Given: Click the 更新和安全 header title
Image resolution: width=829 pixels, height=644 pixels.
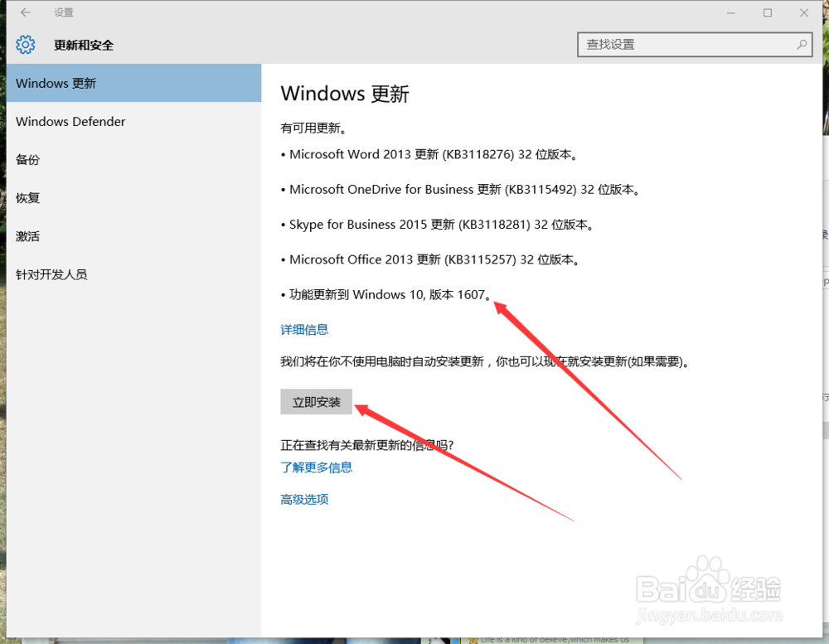Looking at the screenshot, I should (x=84, y=46).
